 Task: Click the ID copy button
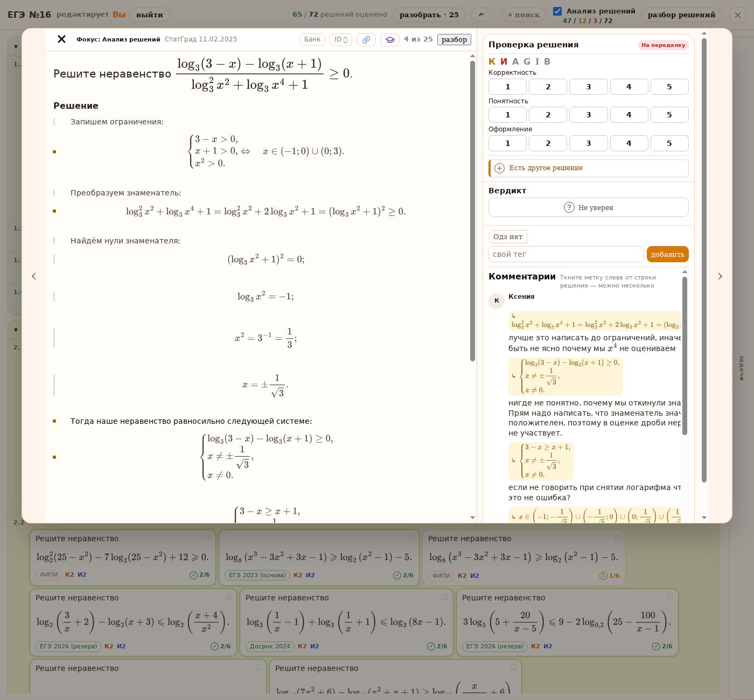[x=341, y=39]
